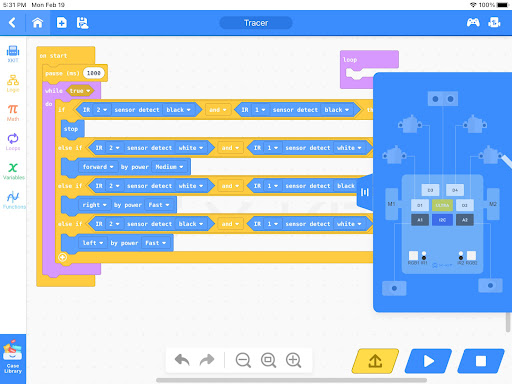Open the while true dropdown

pos(80,91)
